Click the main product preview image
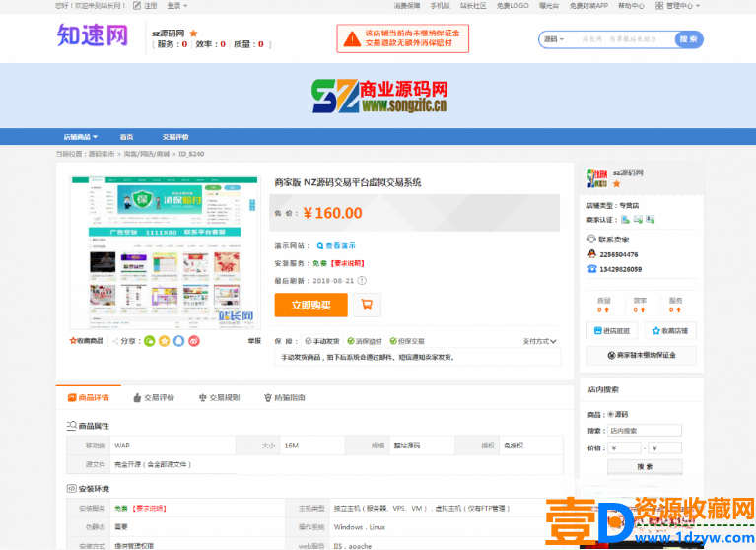756x550 pixels. pos(165,251)
